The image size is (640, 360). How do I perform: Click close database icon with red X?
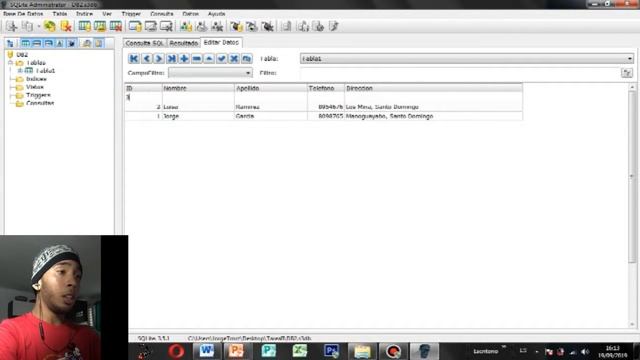[66, 27]
